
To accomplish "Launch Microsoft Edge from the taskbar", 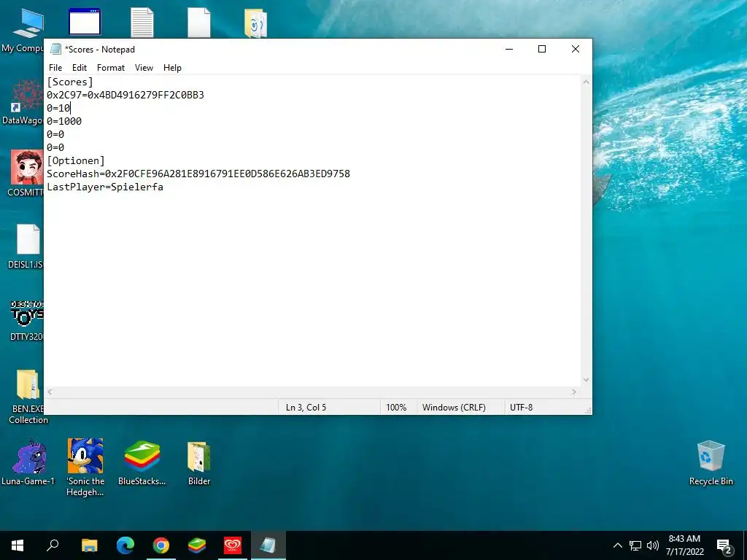I will (125, 545).
